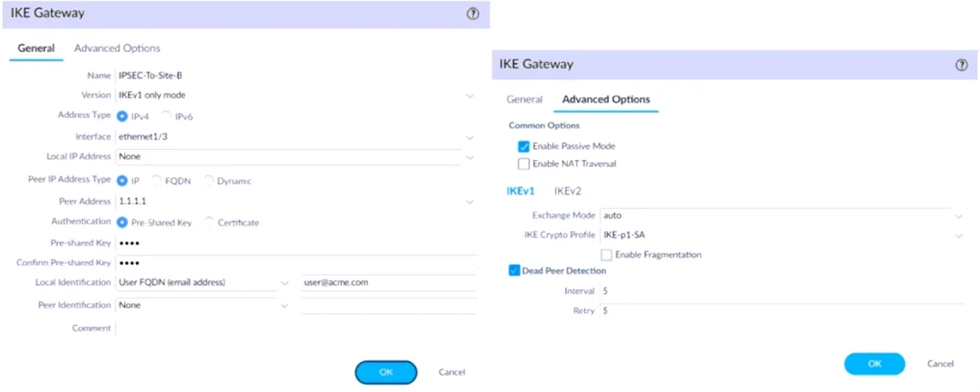This screenshot has height=392, width=980.
Task: Uncheck Dead Peer Detection
Action: click(x=514, y=271)
